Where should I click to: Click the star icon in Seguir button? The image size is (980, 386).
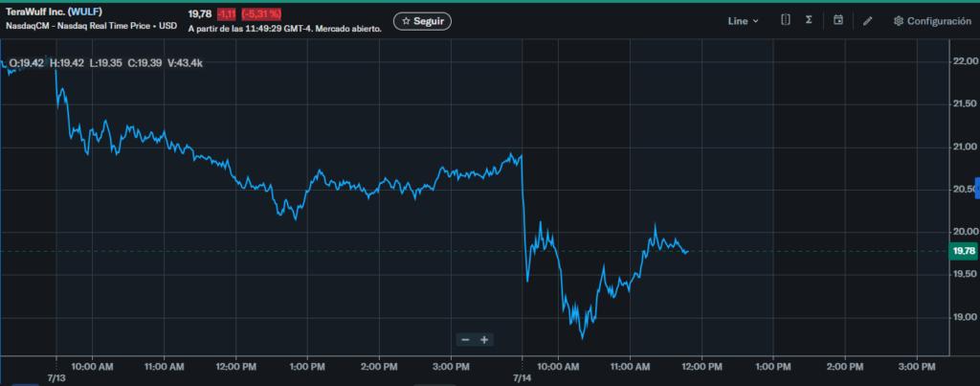tap(406, 21)
